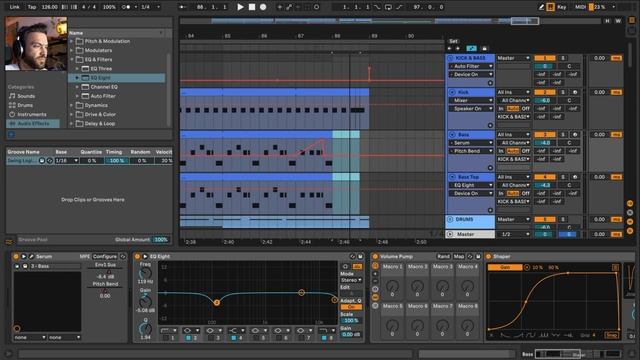The width and height of the screenshot is (640, 360).
Task: Deactivate Bass track with its orange activator
Action: [x=545, y=135]
